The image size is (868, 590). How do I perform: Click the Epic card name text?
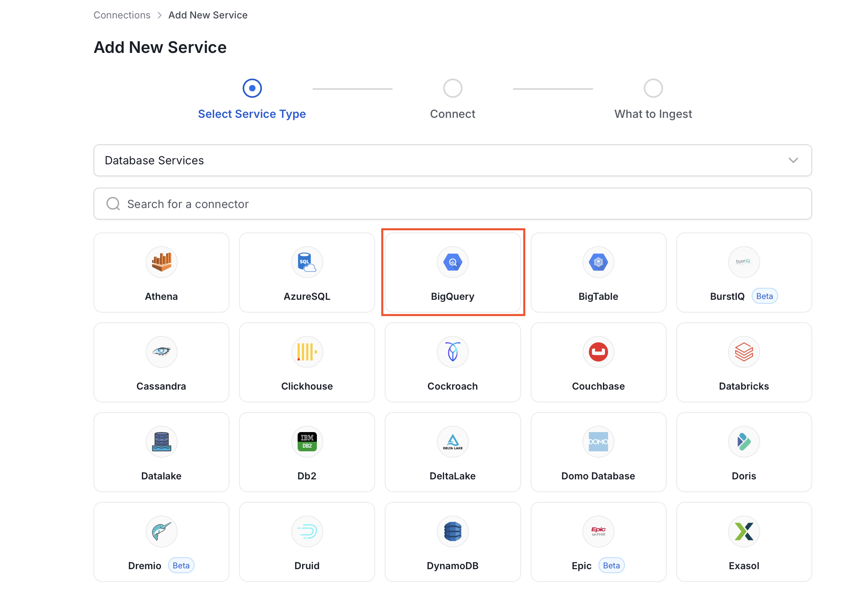(582, 566)
